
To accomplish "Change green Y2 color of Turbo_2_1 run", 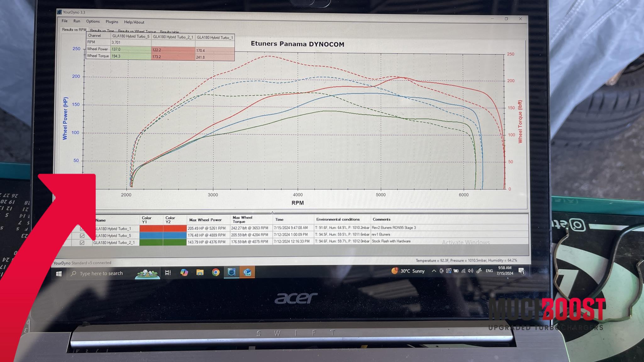I will (x=175, y=242).
